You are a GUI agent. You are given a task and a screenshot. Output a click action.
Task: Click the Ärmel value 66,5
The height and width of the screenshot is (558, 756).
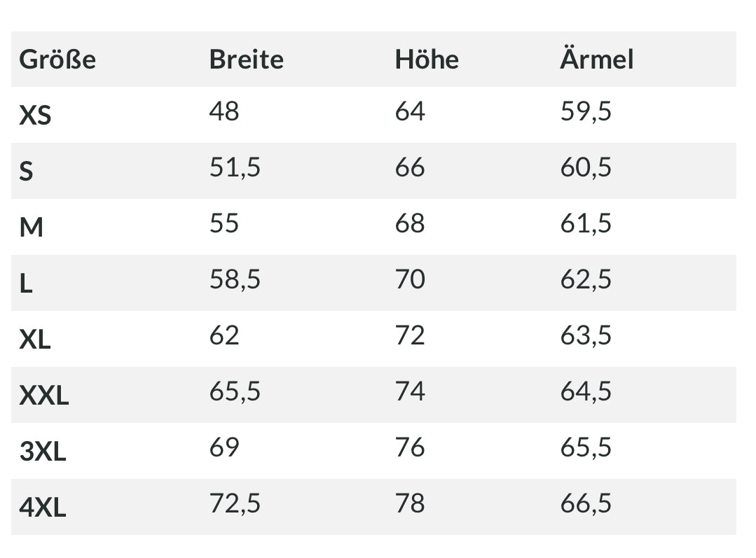click(586, 503)
